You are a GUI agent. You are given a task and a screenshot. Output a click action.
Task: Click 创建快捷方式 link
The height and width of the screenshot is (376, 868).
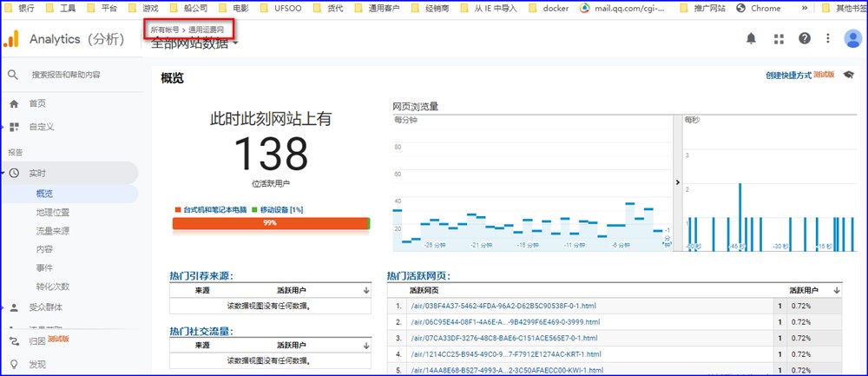[788, 76]
